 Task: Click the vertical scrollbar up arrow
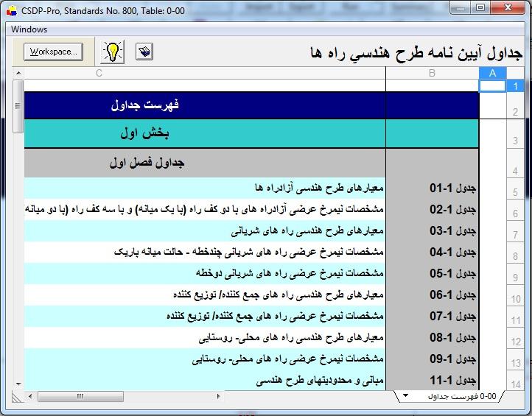coord(18,73)
